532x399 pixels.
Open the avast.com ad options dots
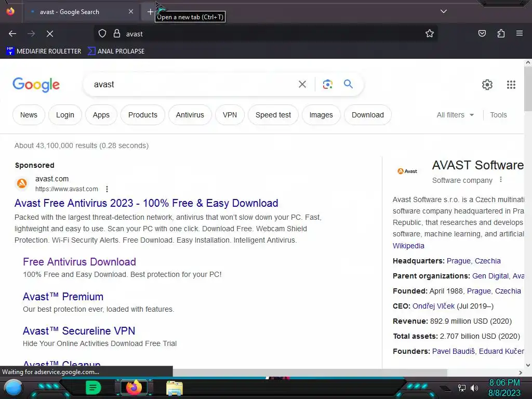pos(107,189)
